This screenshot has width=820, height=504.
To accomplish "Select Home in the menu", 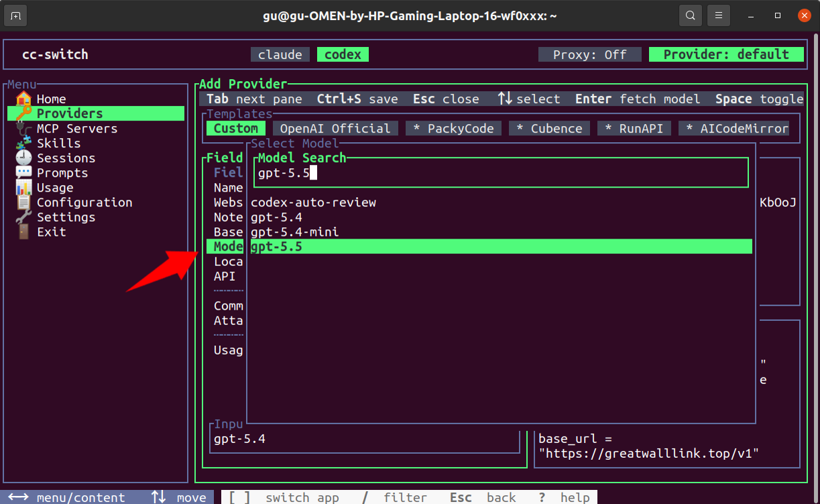I will pos(51,99).
